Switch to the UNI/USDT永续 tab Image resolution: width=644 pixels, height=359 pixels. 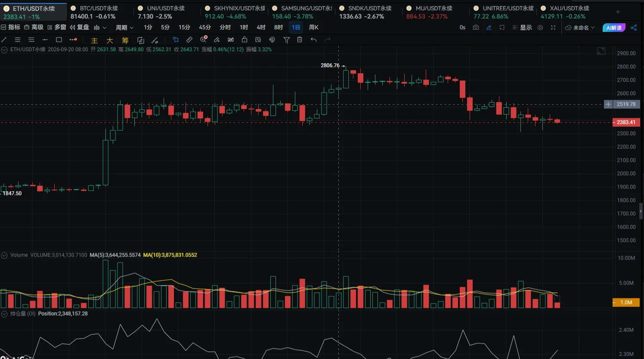click(167, 12)
